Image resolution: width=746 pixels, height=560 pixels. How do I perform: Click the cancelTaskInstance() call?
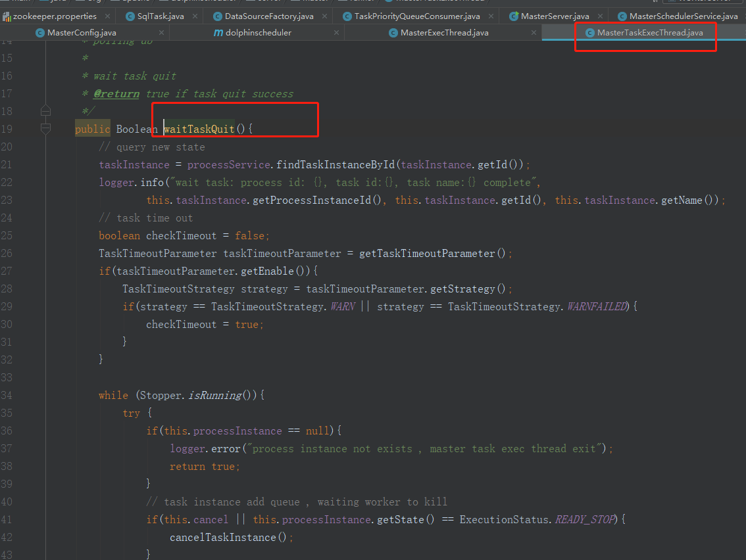(228, 537)
